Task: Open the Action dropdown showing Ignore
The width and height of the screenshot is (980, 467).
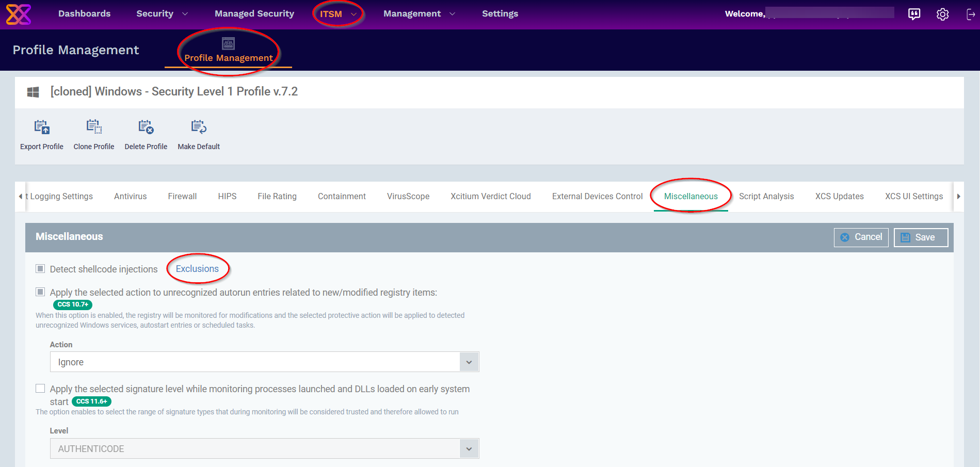Action: [264, 362]
